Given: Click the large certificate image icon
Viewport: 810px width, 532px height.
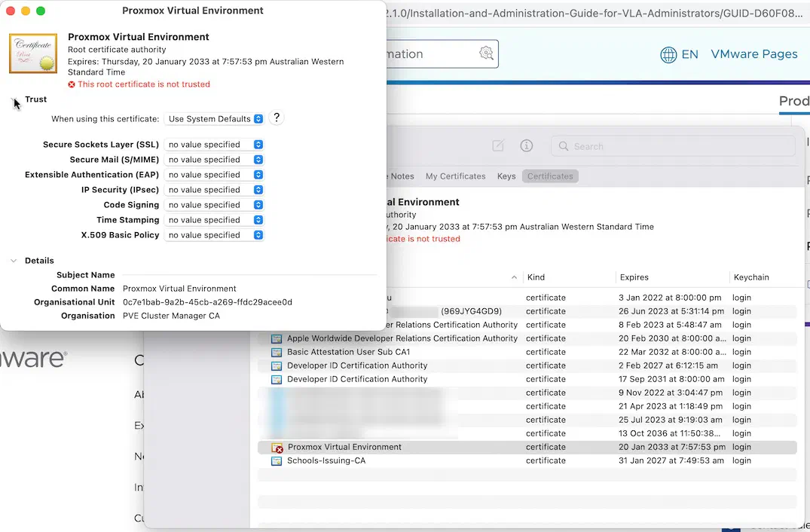Looking at the screenshot, I should click(x=33, y=53).
